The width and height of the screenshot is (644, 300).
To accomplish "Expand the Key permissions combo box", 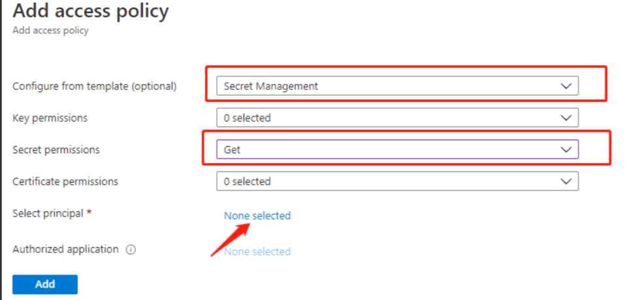I will 397,117.
